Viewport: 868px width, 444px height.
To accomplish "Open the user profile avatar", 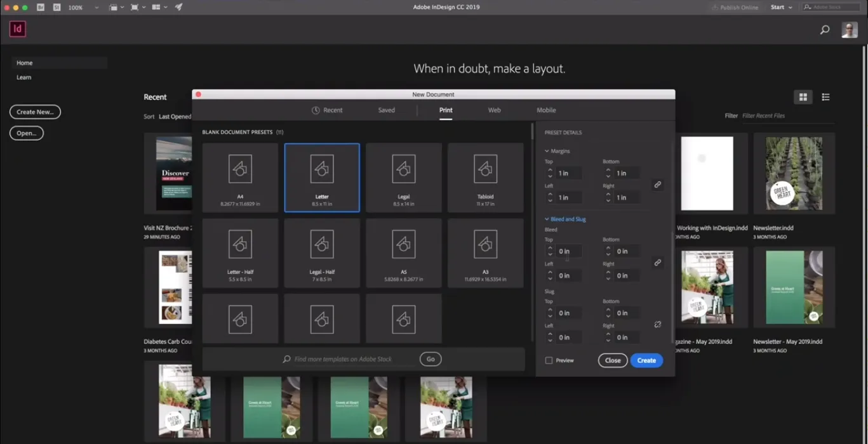I will pyautogui.click(x=849, y=30).
